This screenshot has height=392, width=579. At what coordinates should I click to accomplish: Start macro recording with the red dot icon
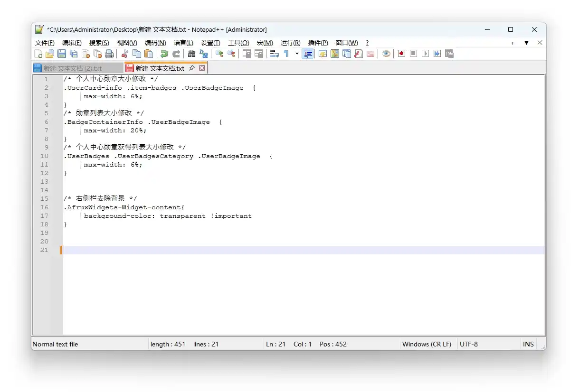point(401,54)
